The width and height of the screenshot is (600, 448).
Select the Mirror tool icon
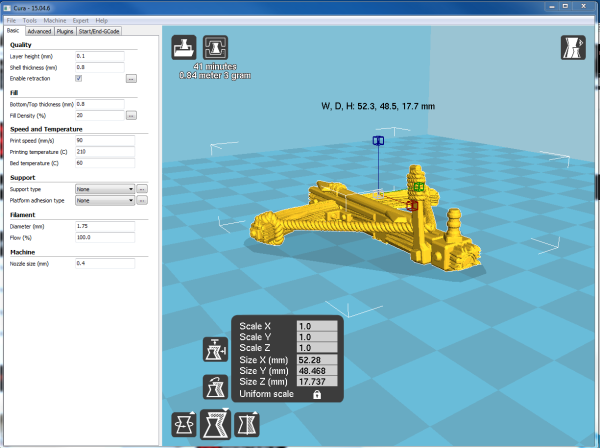click(245, 424)
